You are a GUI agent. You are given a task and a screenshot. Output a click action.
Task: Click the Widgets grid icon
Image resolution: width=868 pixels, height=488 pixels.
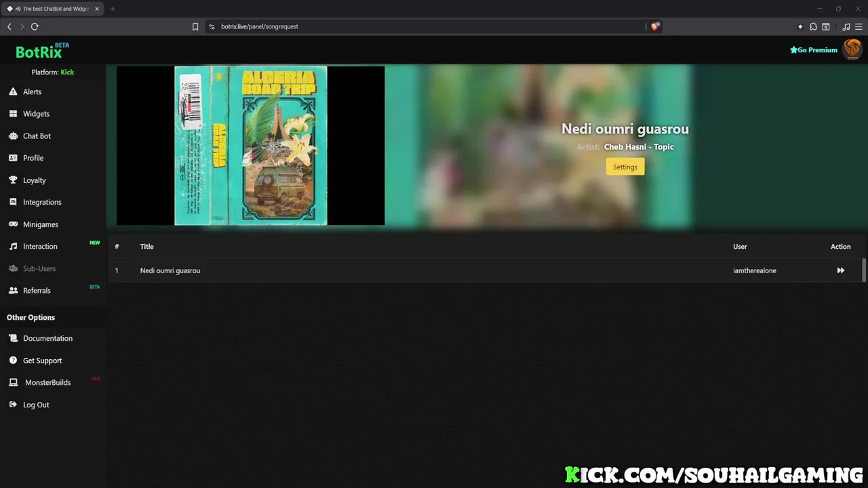(13, 114)
